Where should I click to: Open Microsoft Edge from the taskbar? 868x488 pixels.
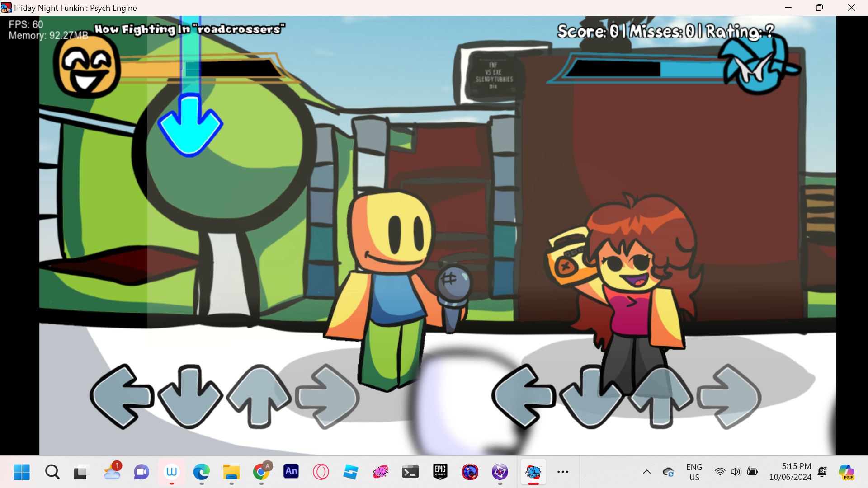(x=201, y=472)
